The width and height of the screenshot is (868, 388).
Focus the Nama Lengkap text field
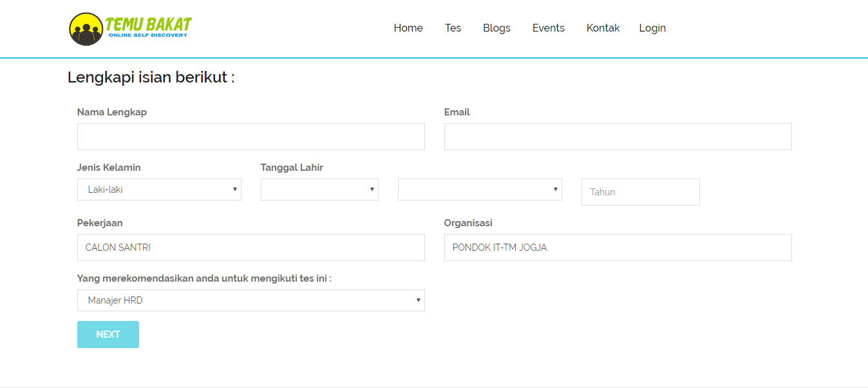(x=250, y=137)
